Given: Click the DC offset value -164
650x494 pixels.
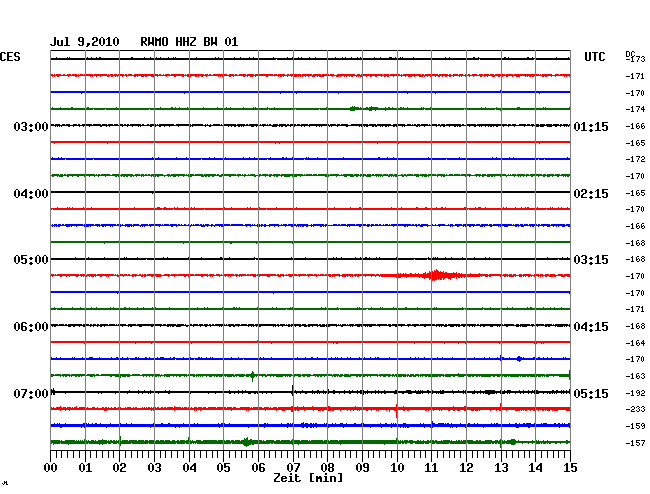Looking at the screenshot, I should 635,343.
